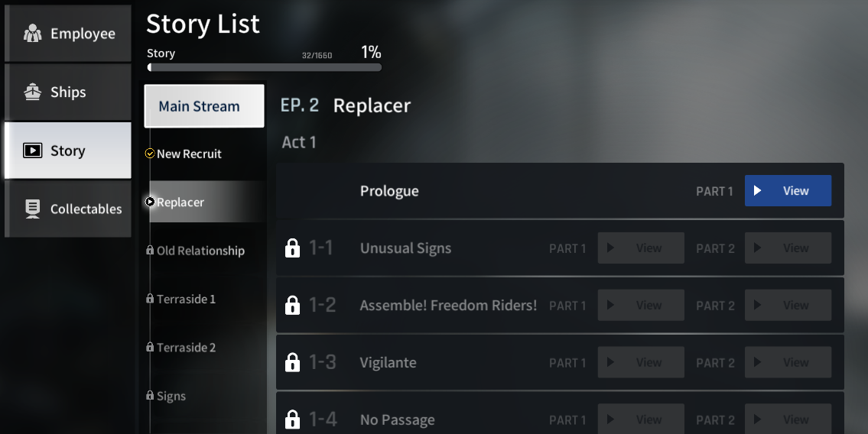868x434 pixels.
Task: Open the Signs episode
Action: pyautogui.click(x=171, y=396)
